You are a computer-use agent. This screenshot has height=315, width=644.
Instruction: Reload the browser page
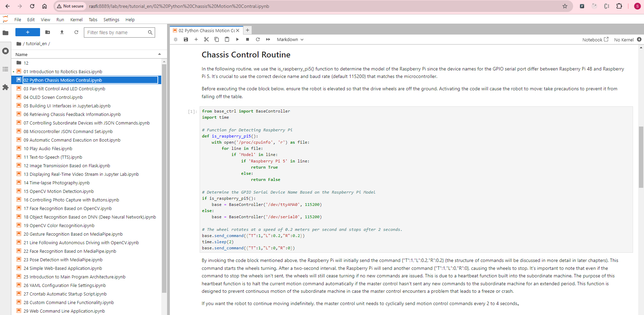pyautogui.click(x=32, y=6)
